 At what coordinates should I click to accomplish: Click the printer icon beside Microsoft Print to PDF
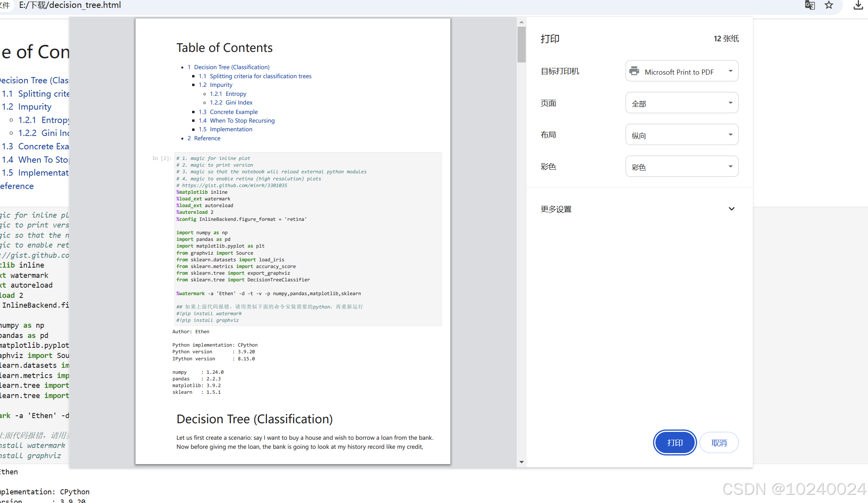pos(634,71)
